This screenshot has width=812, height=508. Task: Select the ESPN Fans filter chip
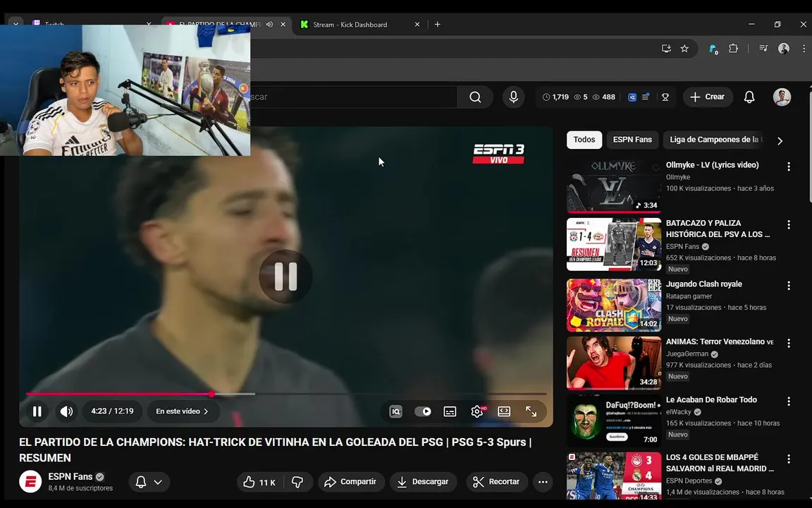632,140
